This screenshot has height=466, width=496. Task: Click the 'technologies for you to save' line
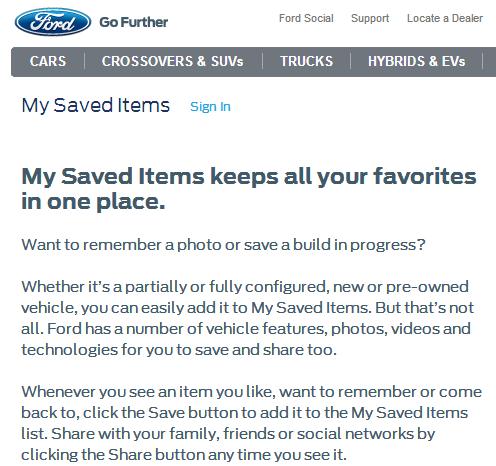(179, 350)
